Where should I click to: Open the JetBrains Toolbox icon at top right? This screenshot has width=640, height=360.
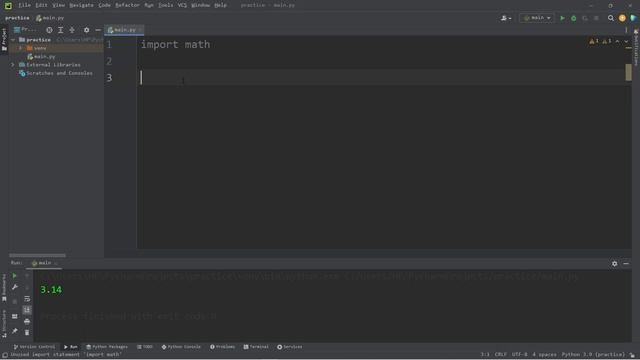click(633, 18)
